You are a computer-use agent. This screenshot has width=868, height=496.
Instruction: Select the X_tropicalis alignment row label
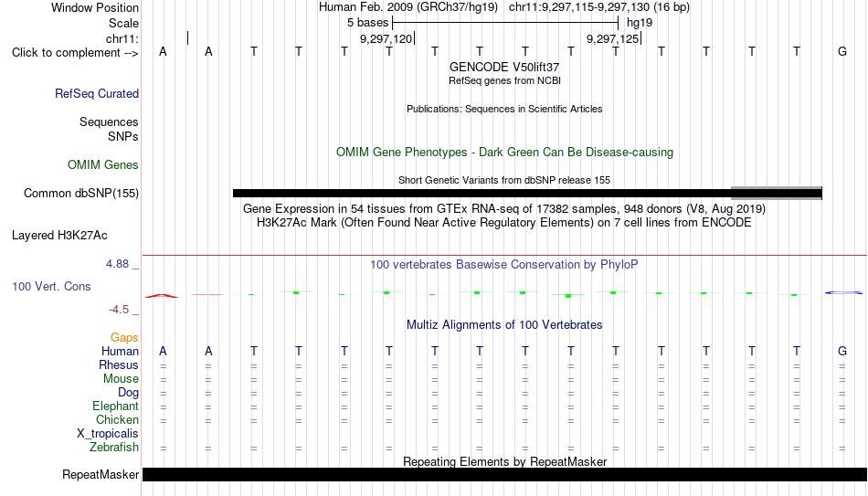[108, 434]
